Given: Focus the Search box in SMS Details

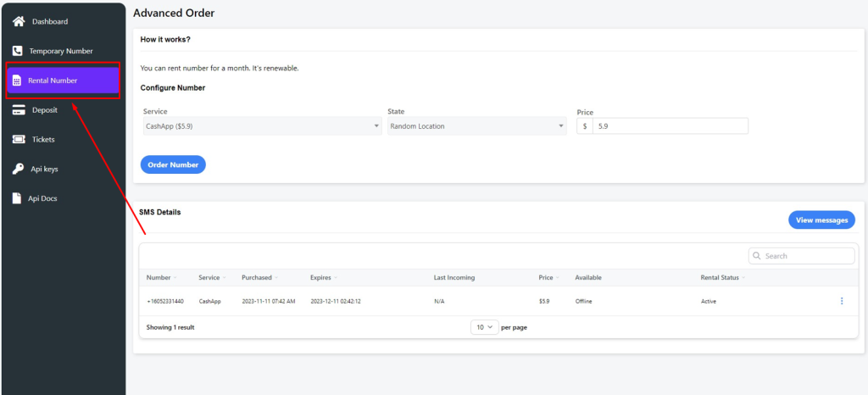Looking at the screenshot, I should point(807,256).
